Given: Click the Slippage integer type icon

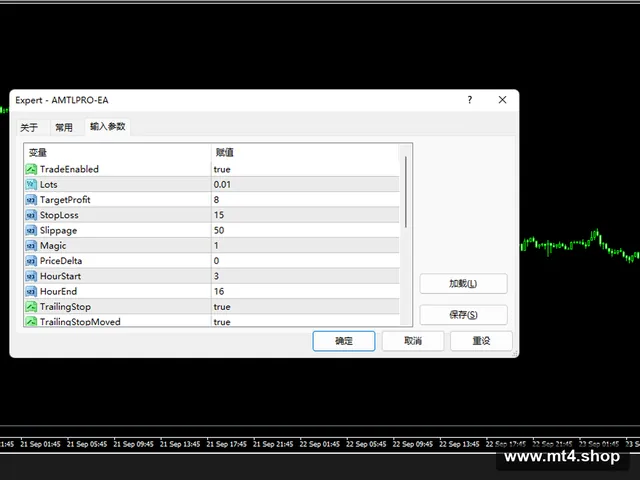Looking at the screenshot, I should 31,230.
